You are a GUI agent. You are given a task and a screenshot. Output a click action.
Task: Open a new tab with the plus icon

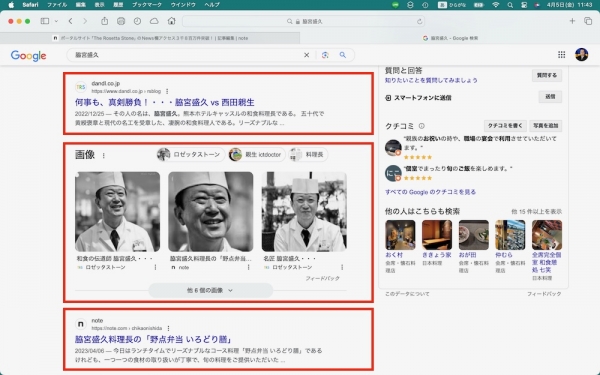tap(572, 21)
